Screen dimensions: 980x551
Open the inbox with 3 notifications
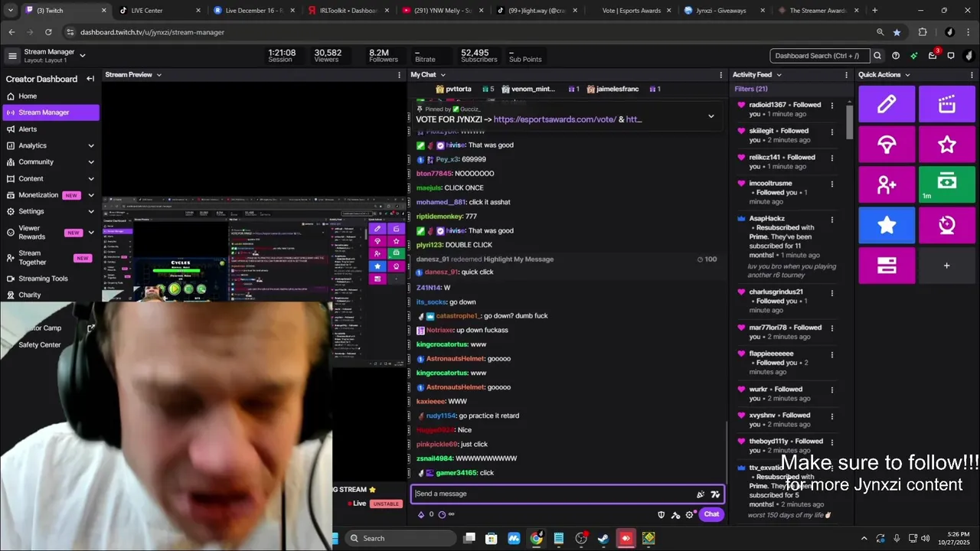[933, 55]
